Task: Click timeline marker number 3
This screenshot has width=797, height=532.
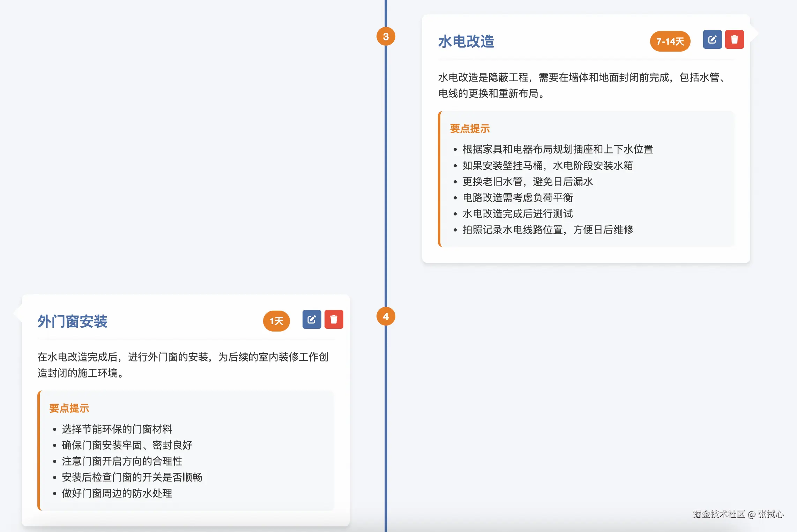Action: point(386,37)
